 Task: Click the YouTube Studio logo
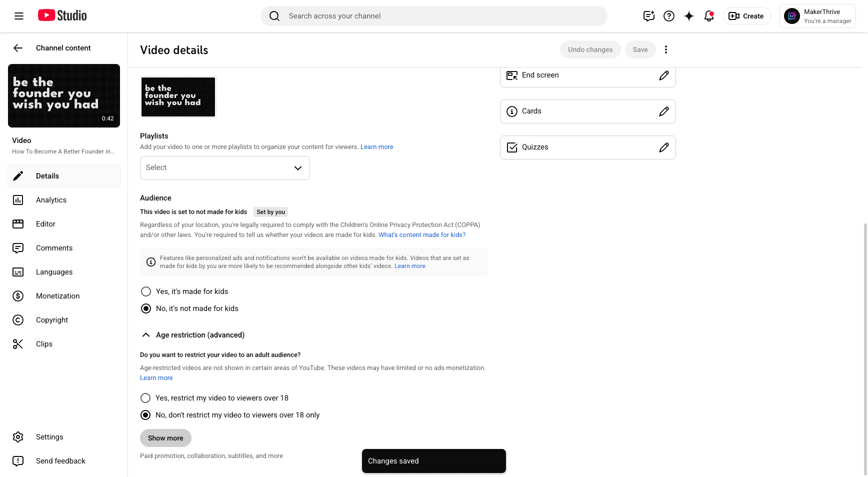click(x=62, y=15)
